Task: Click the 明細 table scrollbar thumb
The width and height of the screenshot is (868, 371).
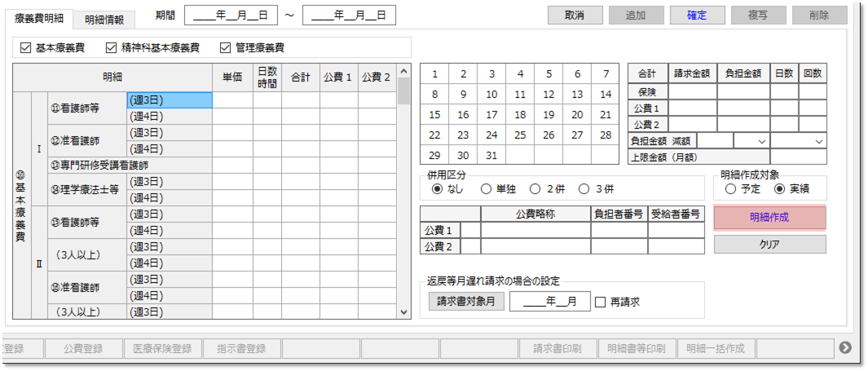Action: pos(404,91)
